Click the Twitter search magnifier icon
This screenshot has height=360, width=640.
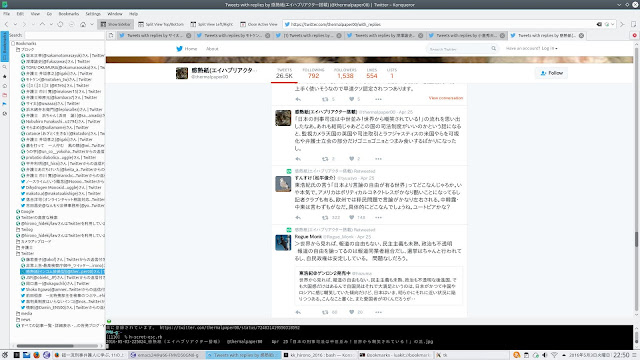(493, 49)
